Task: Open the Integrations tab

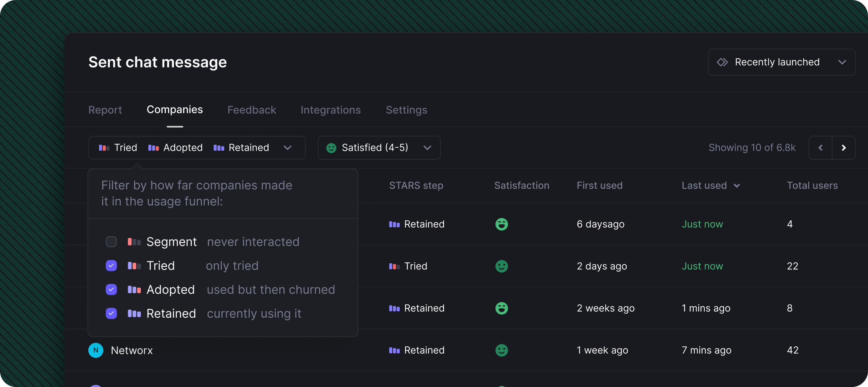Action: pyautogui.click(x=330, y=110)
